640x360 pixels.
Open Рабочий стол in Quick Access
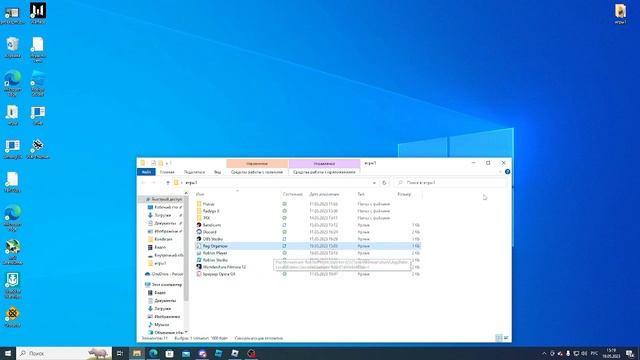pyautogui.click(x=165, y=207)
